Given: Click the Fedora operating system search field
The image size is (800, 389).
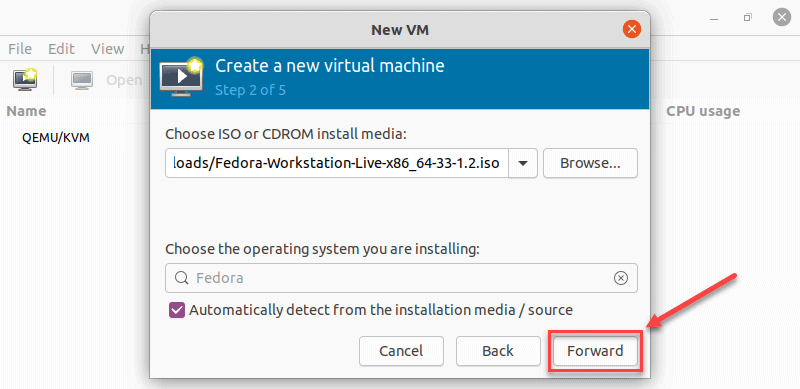Looking at the screenshot, I should 401,278.
